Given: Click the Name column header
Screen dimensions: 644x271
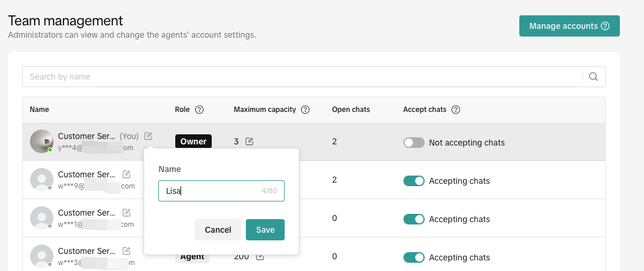Looking at the screenshot, I should pyautogui.click(x=39, y=110).
